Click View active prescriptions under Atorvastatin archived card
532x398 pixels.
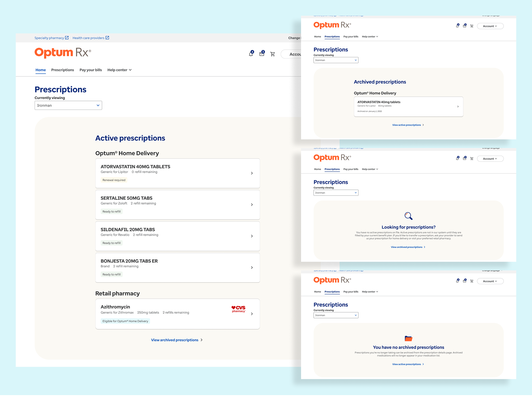[x=408, y=125]
